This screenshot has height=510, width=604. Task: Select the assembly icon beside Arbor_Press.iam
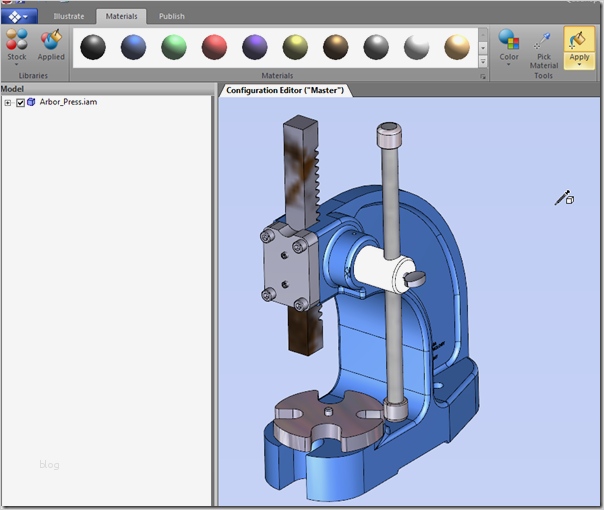[x=32, y=102]
